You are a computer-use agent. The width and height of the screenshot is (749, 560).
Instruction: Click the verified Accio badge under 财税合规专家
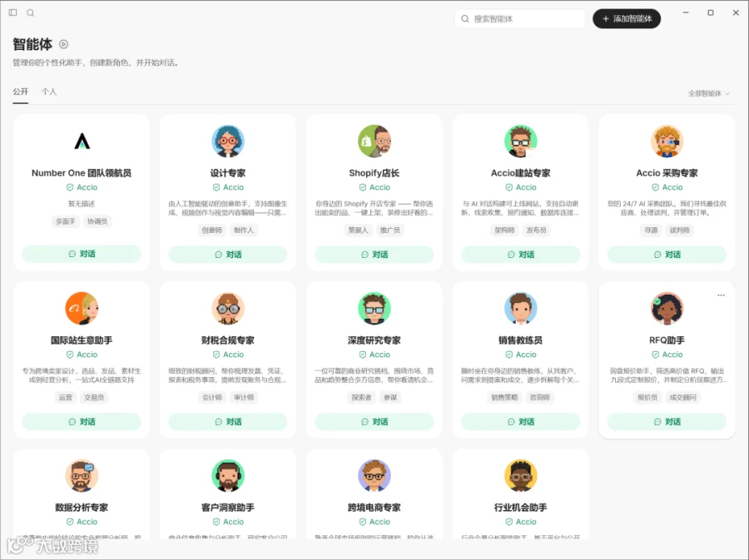228,354
